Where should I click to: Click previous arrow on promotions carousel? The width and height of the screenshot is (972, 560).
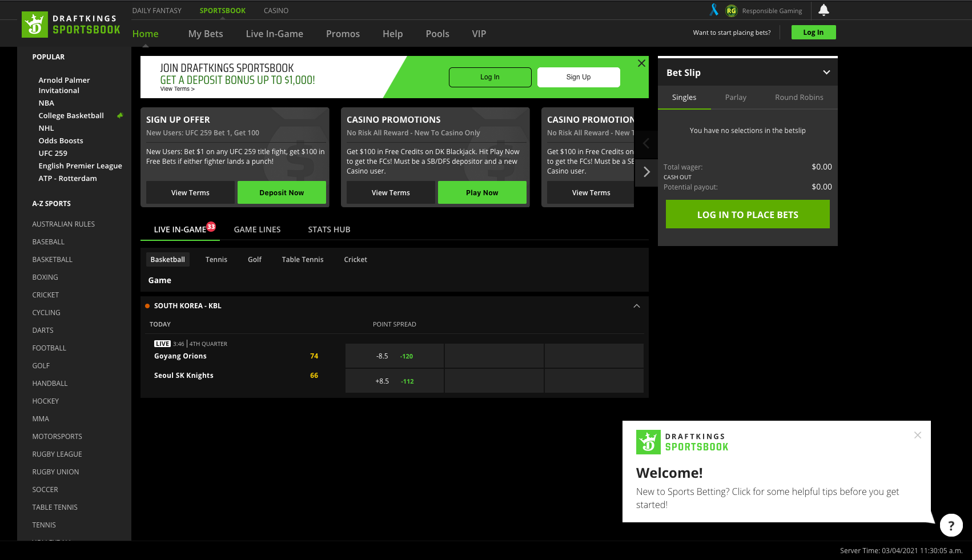(x=646, y=143)
